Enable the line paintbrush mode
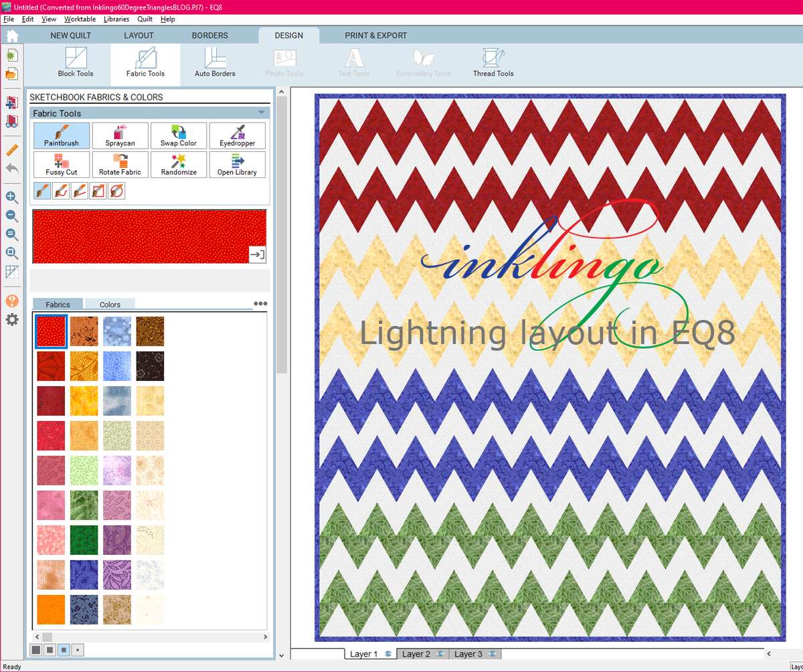Image resolution: width=803 pixels, height=672 pixels. click(79, 191)
